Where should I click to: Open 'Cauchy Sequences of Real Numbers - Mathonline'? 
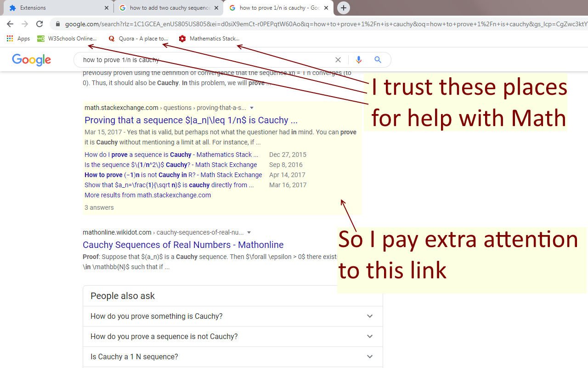(183, 245)
